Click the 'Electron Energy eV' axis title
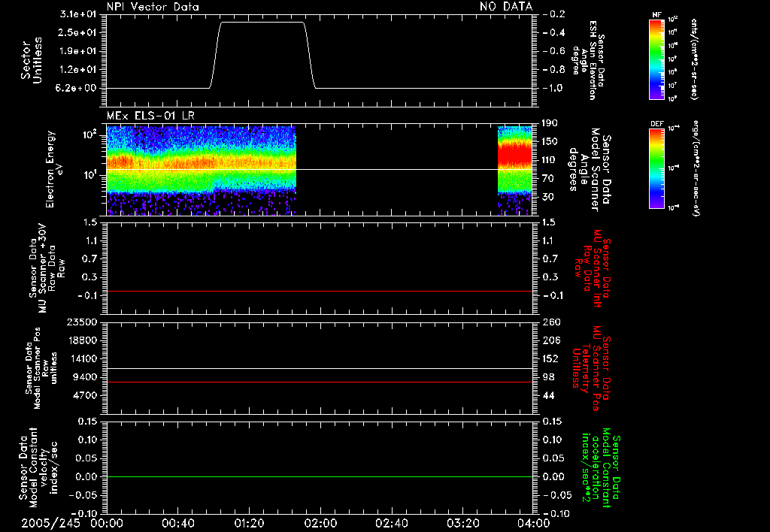 [x=53, y=169]
